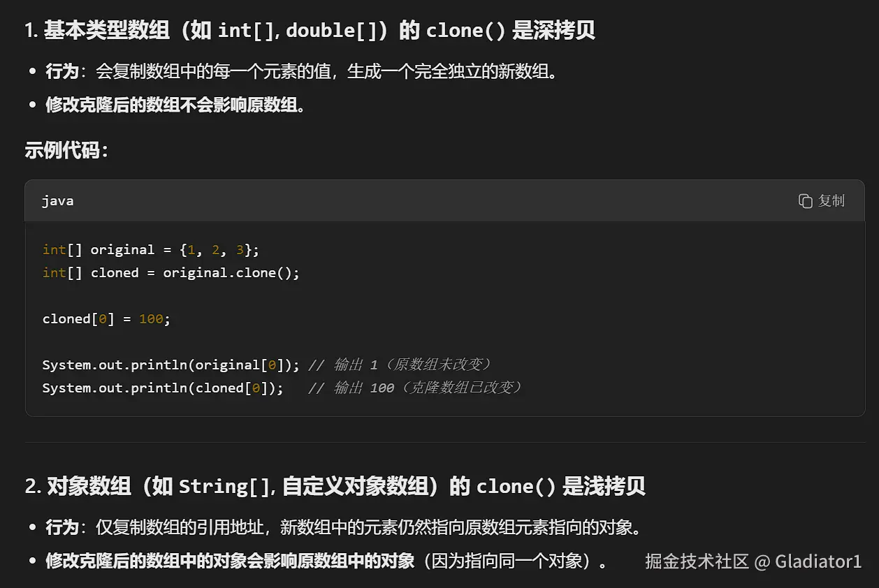The width and height of the screenshot is (879, 588).
Task: Click the bullet starting 行为:会复制数组中的每一个元素
Action: pyautogui.click(x=300, y=72)
